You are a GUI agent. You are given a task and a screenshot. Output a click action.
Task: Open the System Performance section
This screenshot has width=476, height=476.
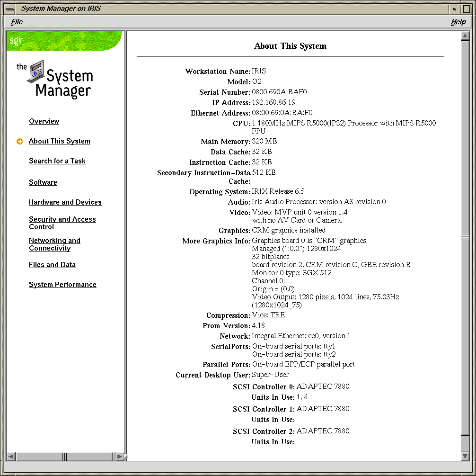point(62,285)
